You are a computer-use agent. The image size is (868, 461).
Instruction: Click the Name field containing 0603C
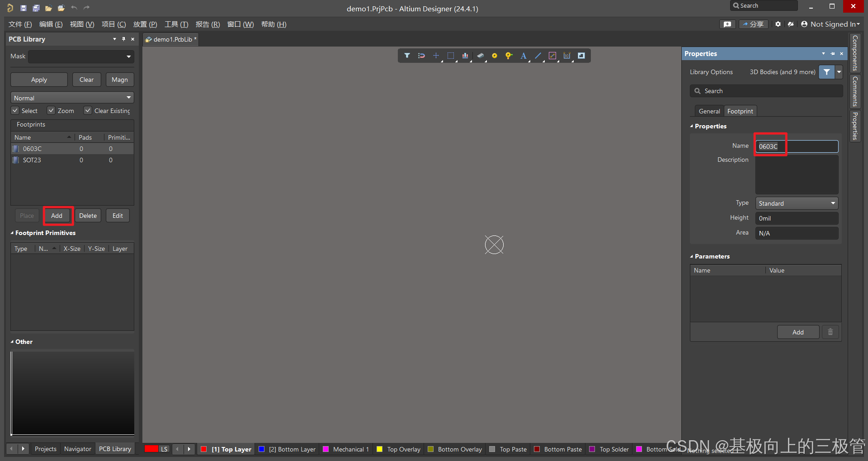click(x=797, y=146)
